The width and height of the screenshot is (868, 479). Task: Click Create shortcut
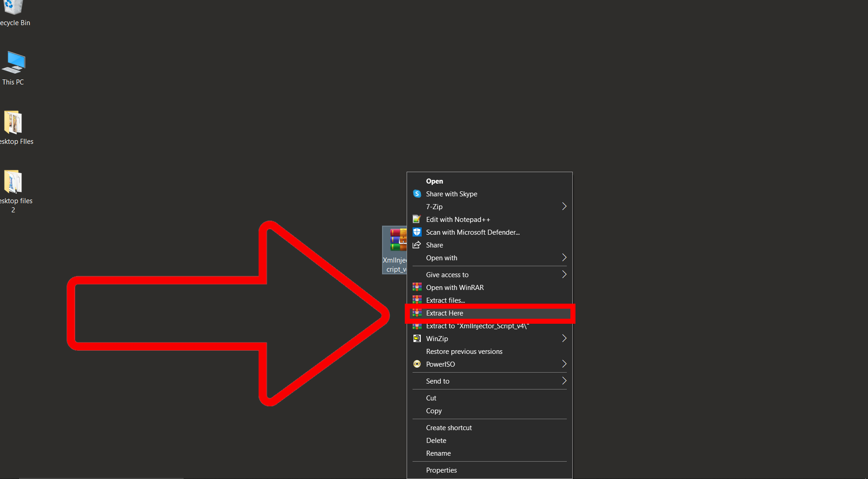point(449,427)
